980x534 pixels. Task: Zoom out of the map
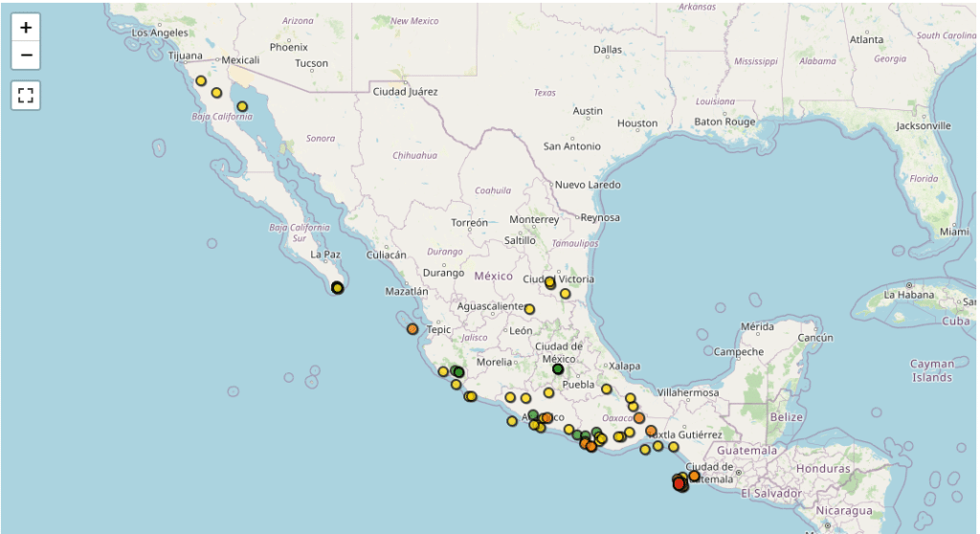coord(26,55)
